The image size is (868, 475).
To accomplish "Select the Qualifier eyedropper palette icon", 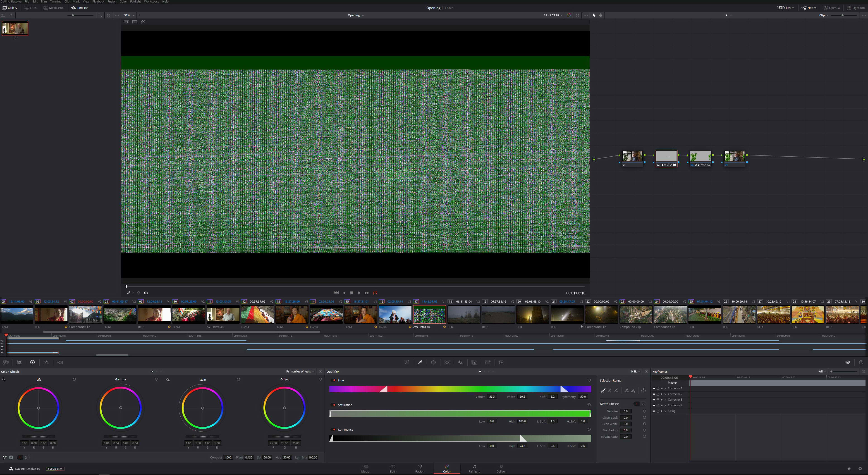I will tap(420, 363).
